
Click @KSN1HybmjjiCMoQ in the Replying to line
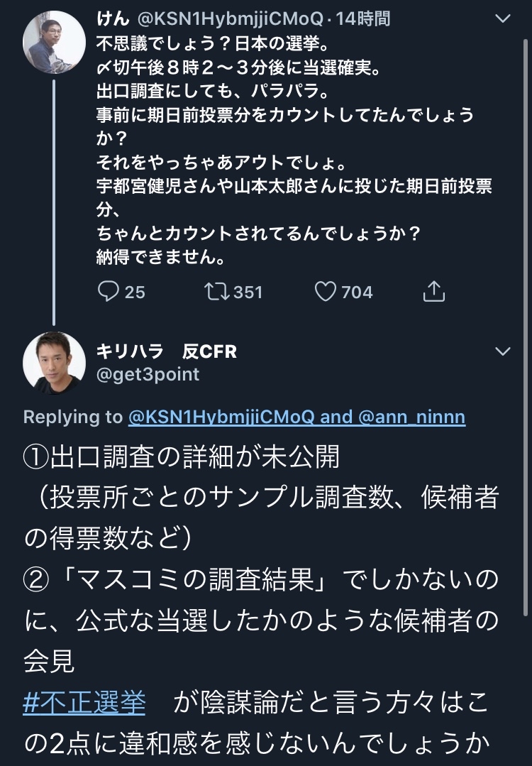221,417
